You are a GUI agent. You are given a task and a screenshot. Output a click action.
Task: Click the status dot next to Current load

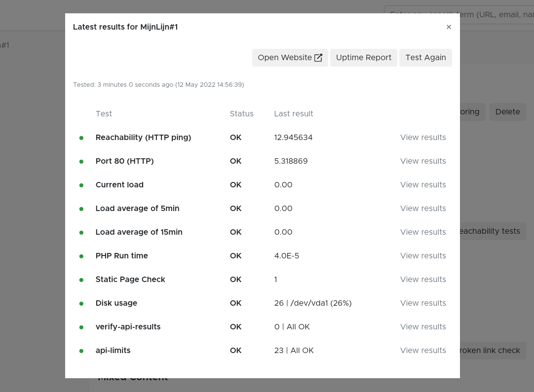[x=81, y=185]
